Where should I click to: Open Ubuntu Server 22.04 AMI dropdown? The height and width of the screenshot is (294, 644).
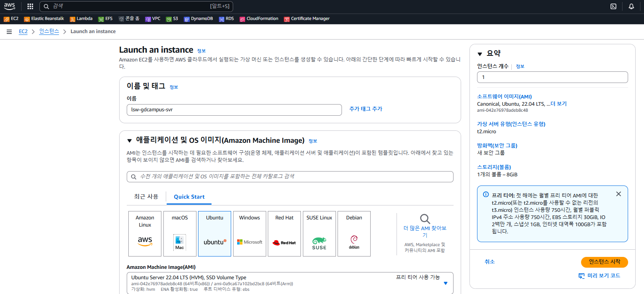(x=290, y=283)
